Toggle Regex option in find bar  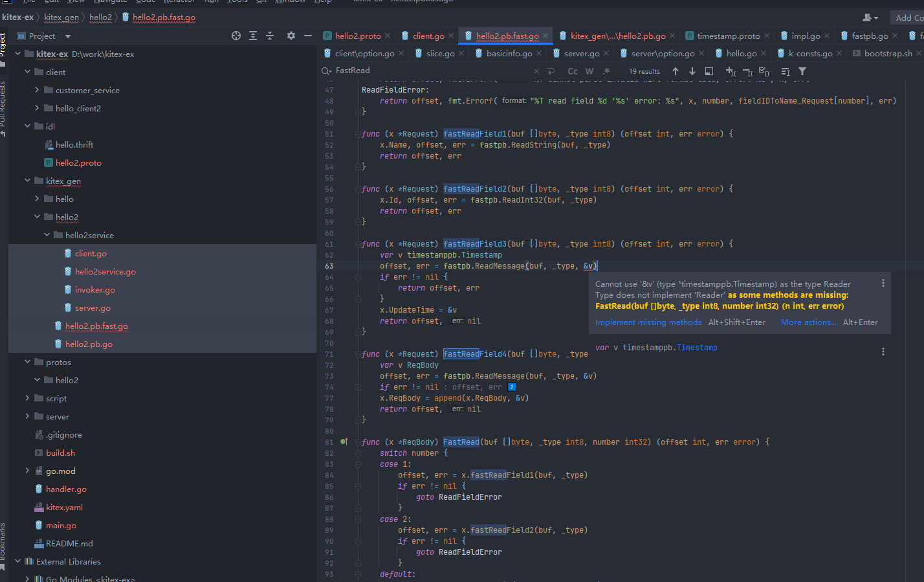click(x=606, y=71)
